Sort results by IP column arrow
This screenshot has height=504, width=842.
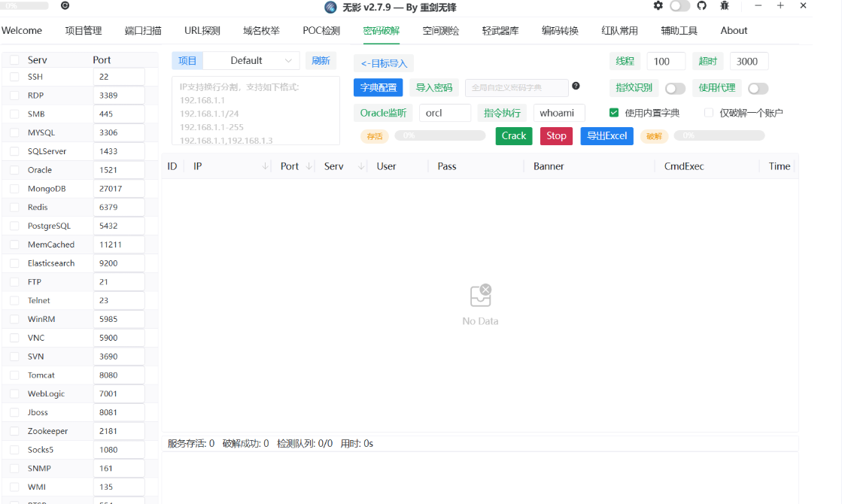[265, 166]
